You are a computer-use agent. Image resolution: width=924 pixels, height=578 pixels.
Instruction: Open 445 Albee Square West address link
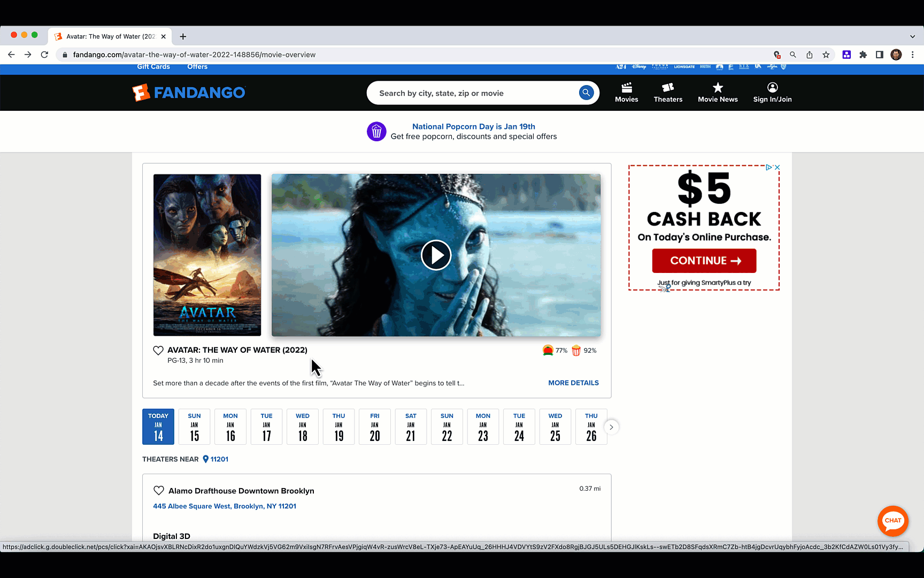click(225, 506)
